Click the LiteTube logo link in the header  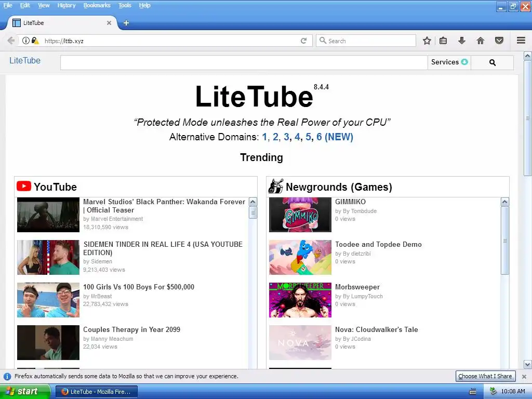coord(25,60)
